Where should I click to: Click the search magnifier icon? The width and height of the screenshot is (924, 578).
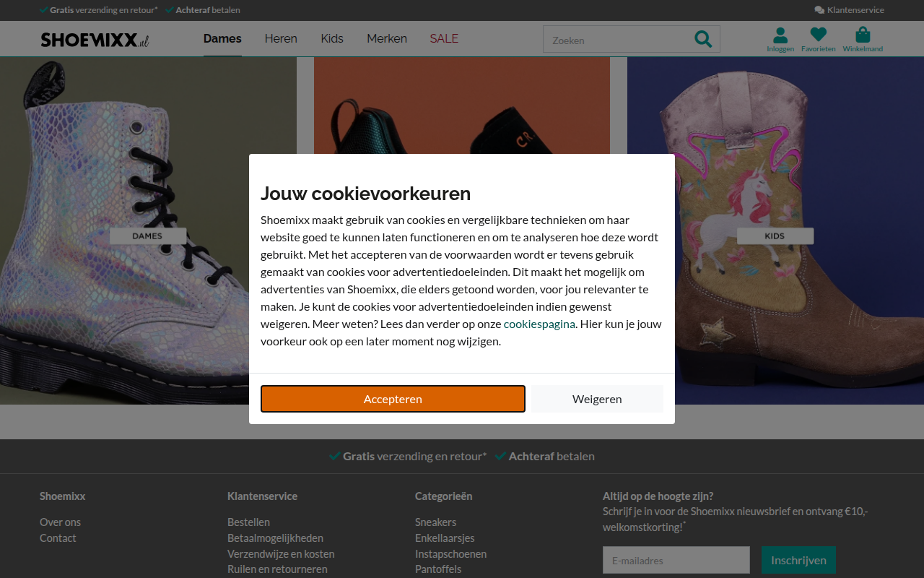click(702, 39)
